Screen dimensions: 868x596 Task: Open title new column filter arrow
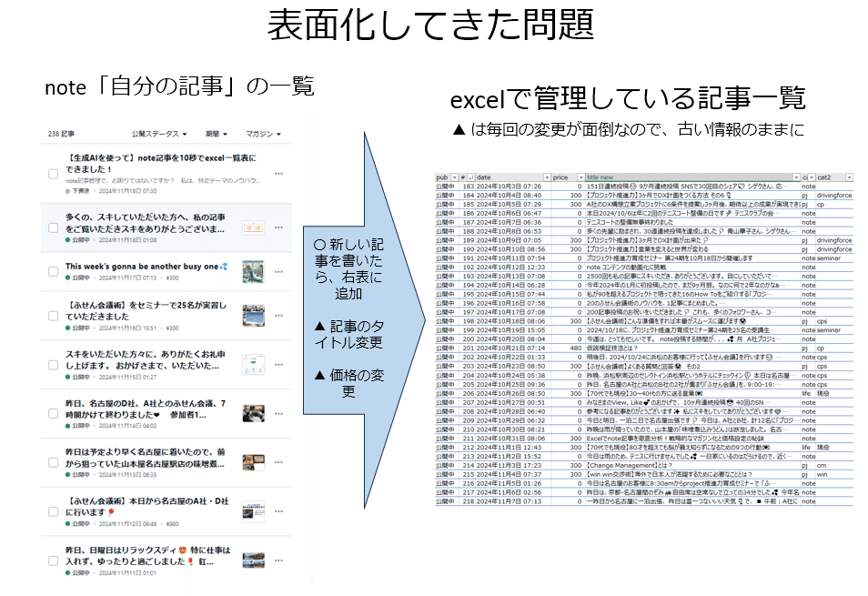pos(796,177)
